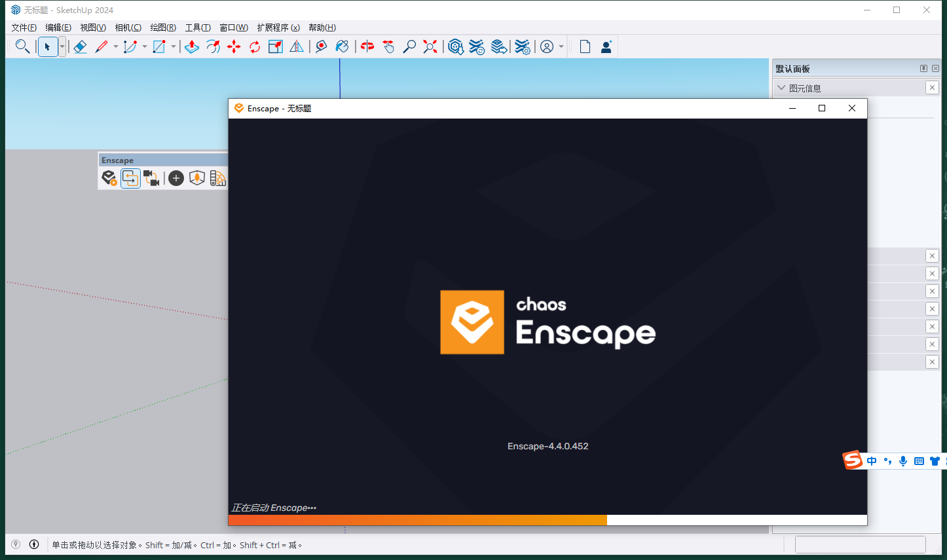
Task: Click the Send to LayOut icon
Action: point(499,47)
